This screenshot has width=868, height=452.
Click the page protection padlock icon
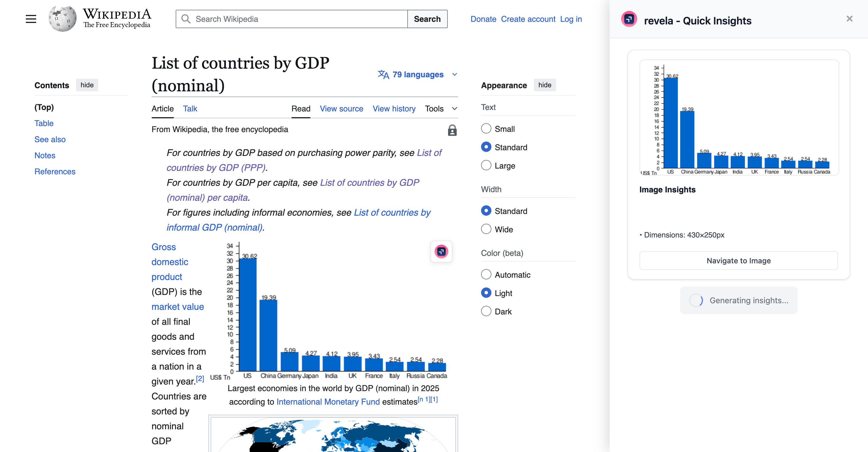tap(452, 130)
